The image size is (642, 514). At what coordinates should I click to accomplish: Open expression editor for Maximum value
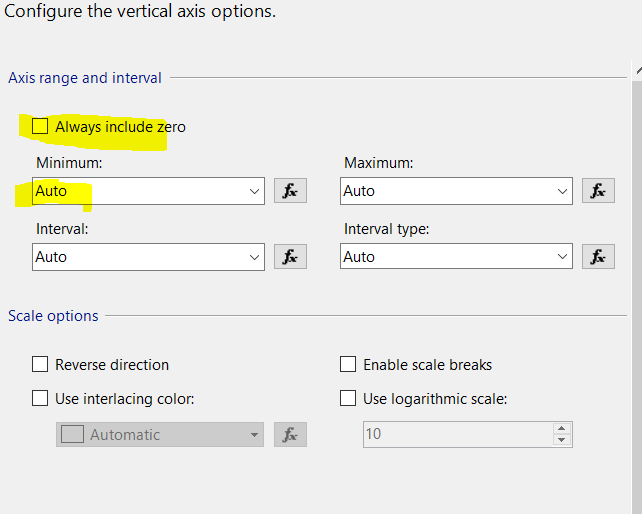pyautogui.click(x=598, y=191)
